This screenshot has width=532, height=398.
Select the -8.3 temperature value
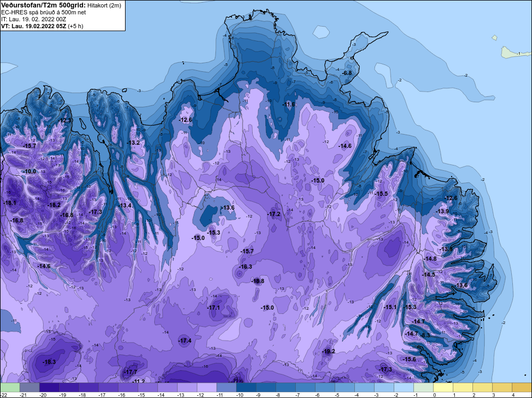pyautogui.click(x=425, y=335)
